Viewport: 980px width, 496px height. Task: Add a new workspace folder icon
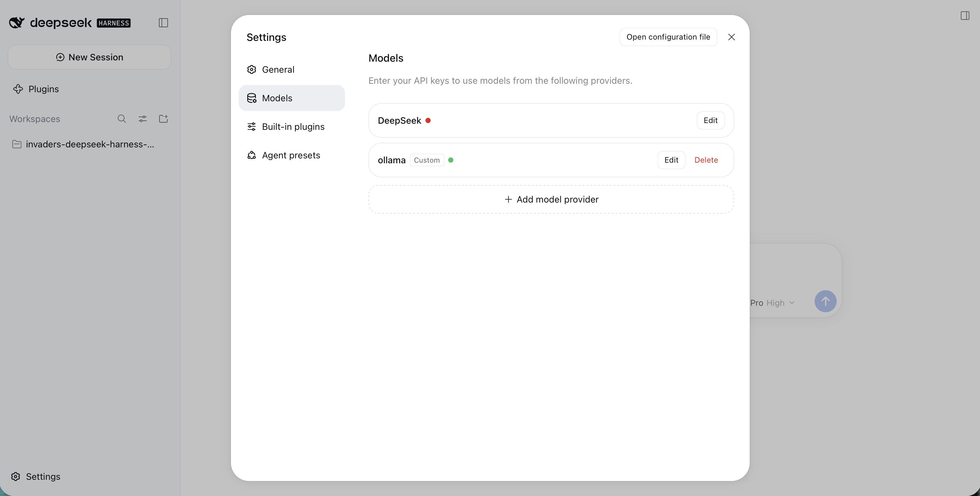[163, 118]
